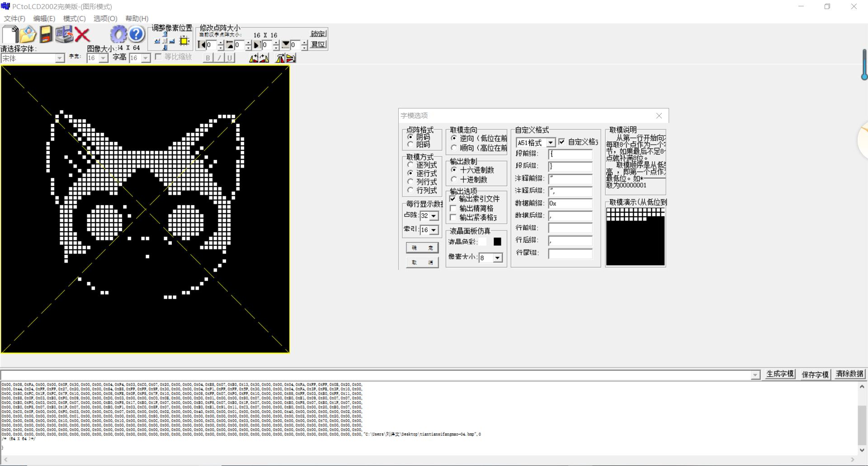The height and width of the screenshot is (466, 868).
Task: Open the 模式(C) menu
Action: click(74, 19)
